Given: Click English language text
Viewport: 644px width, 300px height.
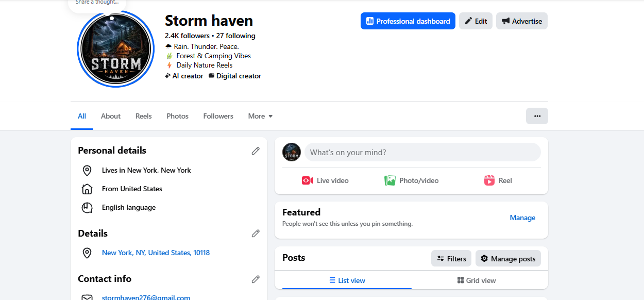Looking at the screenshot, I should click(x=129, y=207).
